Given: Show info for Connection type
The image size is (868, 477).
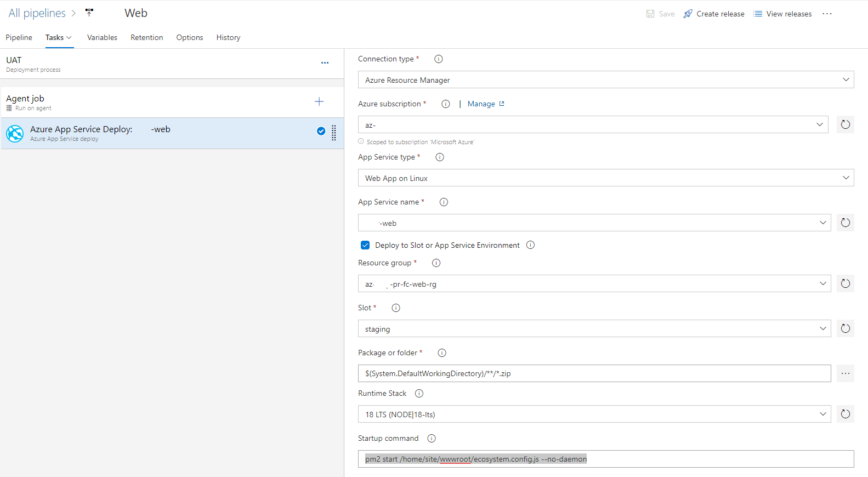Looking at the screenshot, I should coord(438,59).
